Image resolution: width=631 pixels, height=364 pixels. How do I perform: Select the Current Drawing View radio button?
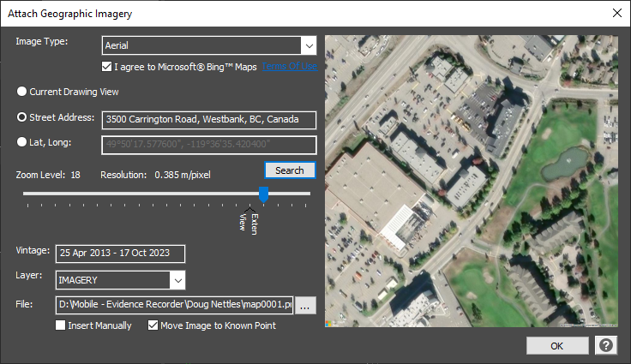[21, 92]
